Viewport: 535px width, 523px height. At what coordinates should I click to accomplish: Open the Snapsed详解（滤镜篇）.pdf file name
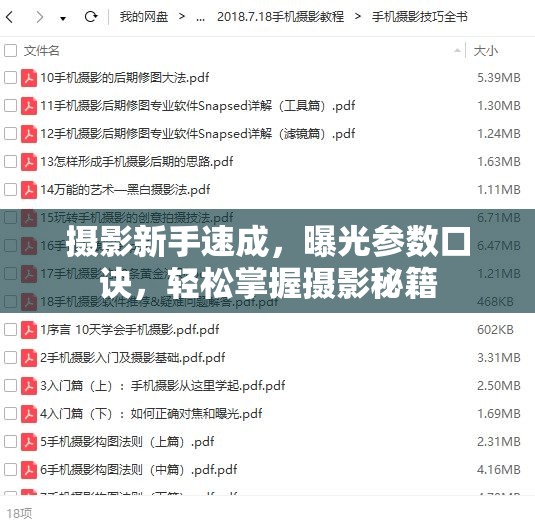198,134
